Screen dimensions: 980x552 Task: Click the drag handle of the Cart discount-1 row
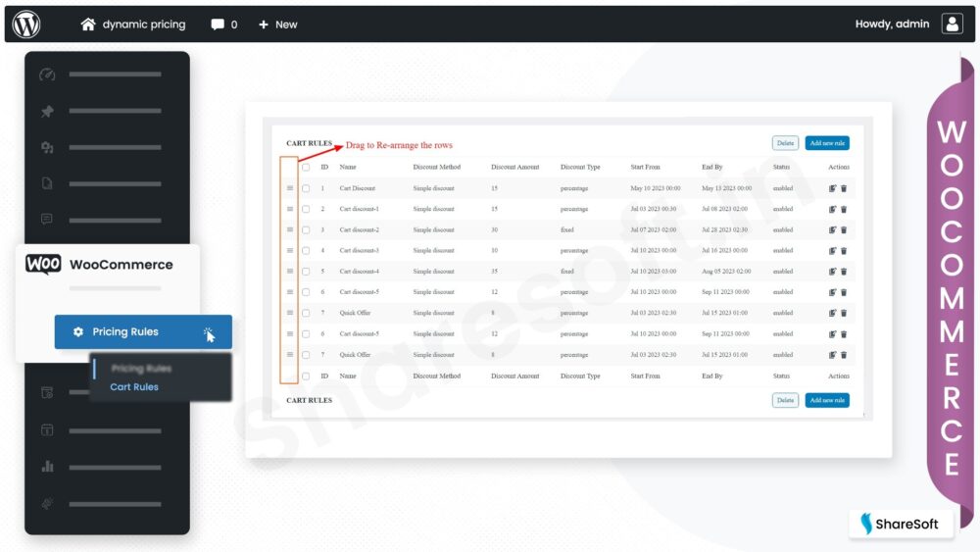(290, 209)
